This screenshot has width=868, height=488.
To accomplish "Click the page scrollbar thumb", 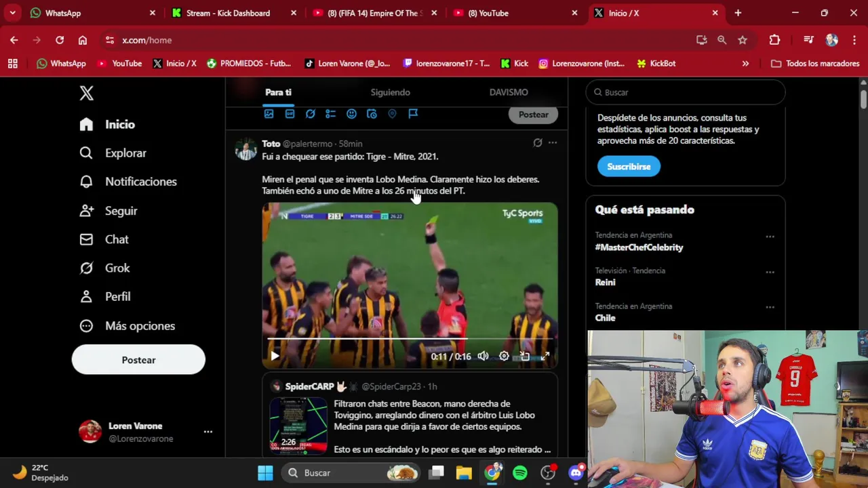I will [863, 99].
